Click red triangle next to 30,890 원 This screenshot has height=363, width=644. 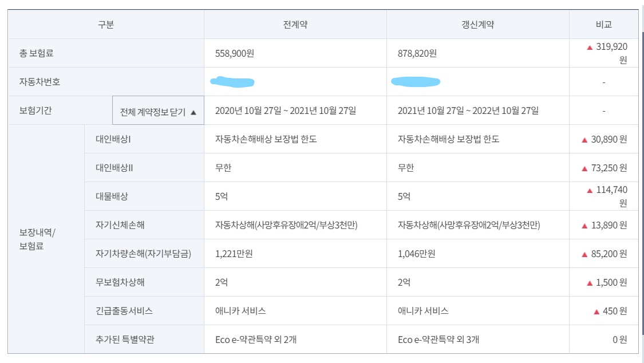585,140
